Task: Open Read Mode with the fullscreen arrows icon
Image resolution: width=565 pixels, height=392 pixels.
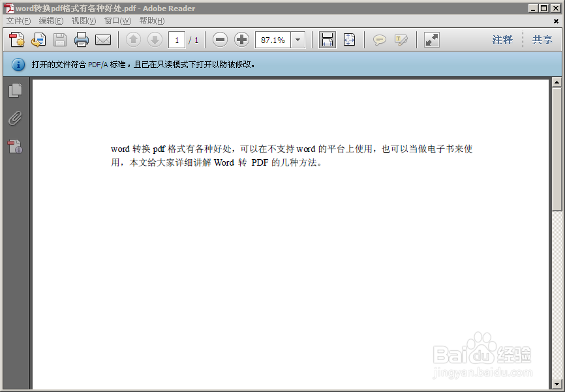Action: 431,40
